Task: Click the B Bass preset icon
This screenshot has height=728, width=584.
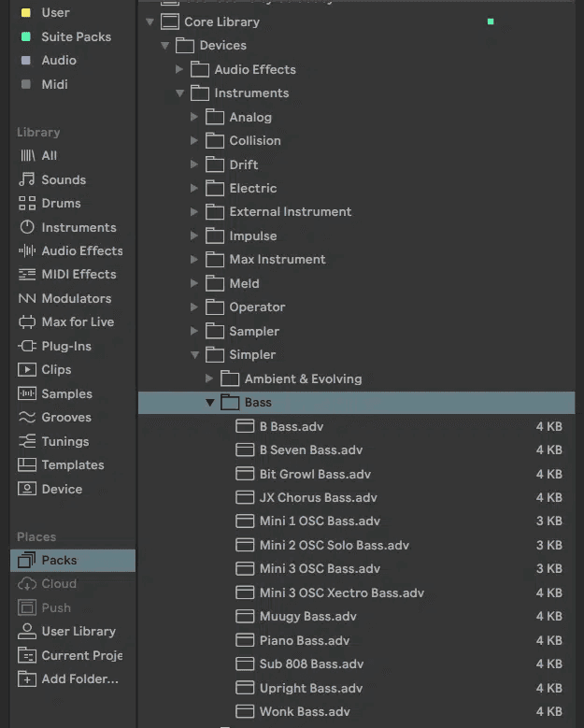Action: pos(245,426)
